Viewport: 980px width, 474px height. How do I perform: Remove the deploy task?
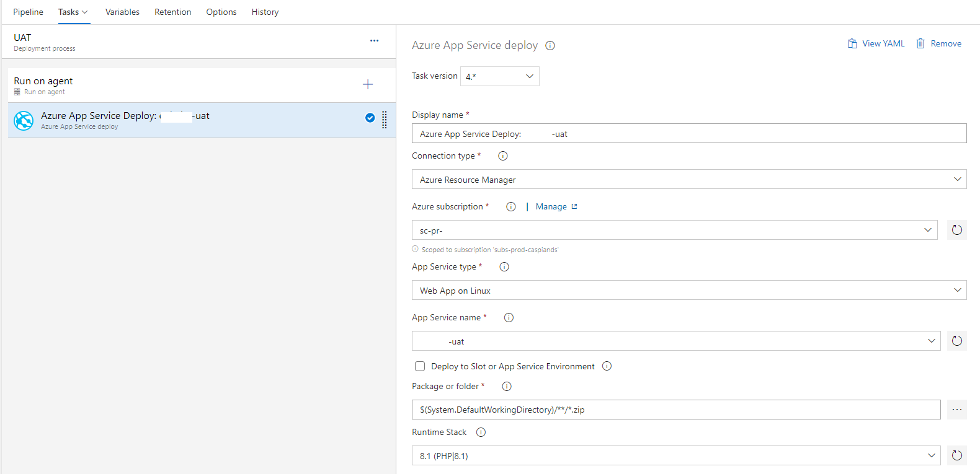point(938,43)
